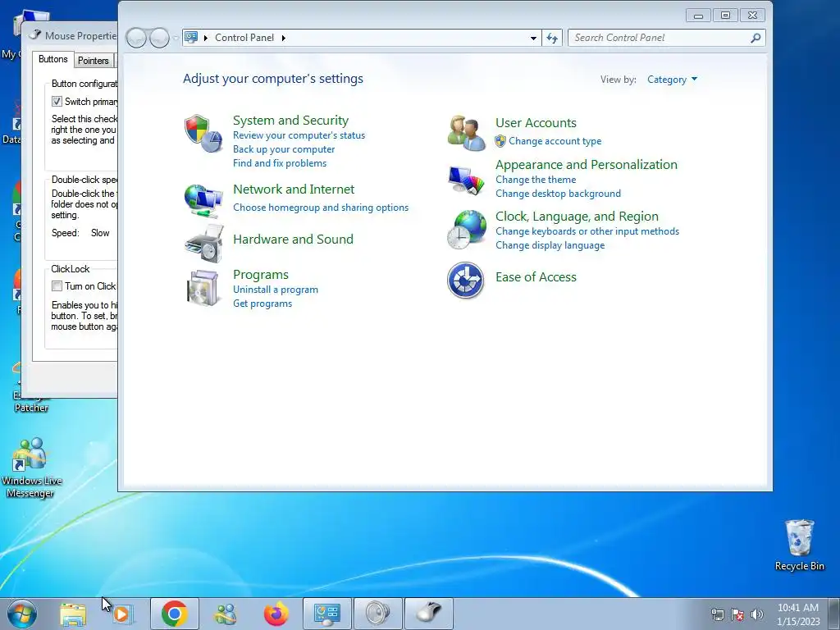Open the Programs disc box icon

pos(203,288)
